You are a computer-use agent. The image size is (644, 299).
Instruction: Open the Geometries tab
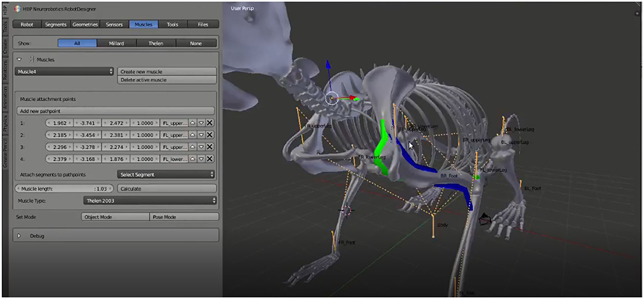[x=85, y=24]
